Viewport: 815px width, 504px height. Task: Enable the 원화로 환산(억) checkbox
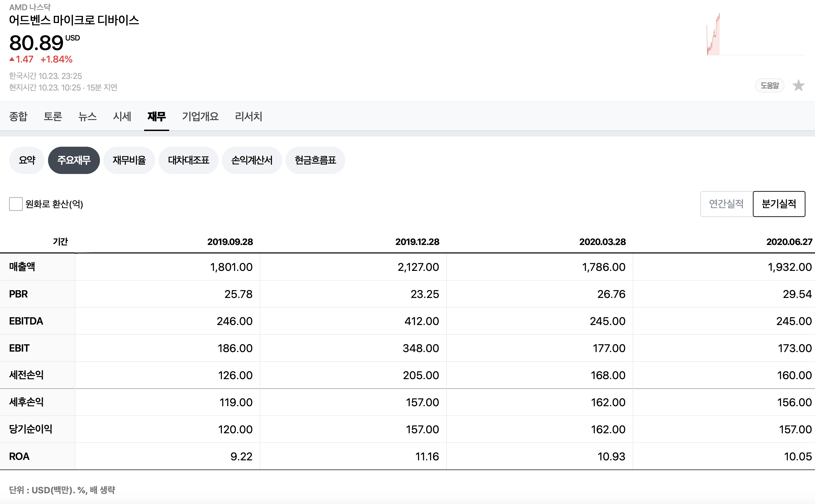click(x=16, y=204)
